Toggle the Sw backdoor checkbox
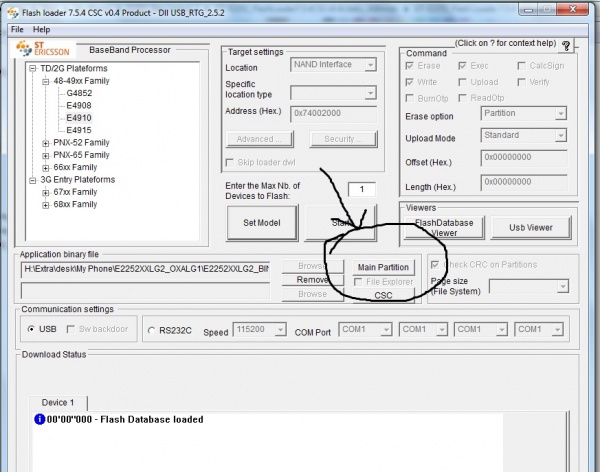 pyautogui.click(x=70, y=329)
